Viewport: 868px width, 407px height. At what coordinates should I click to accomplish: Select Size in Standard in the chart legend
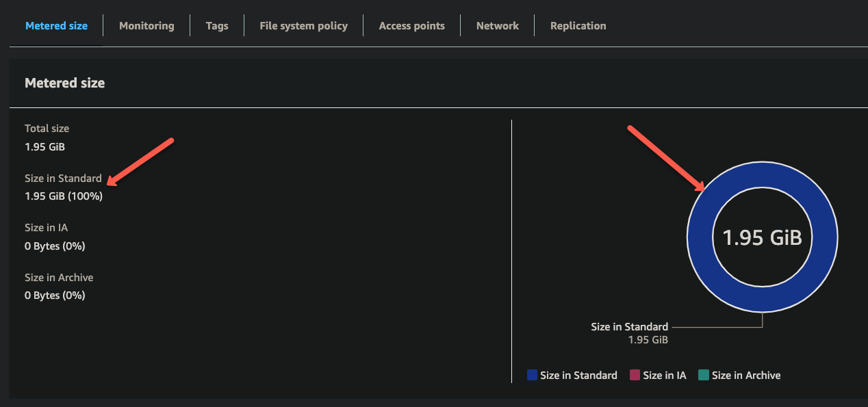point(578,375)
